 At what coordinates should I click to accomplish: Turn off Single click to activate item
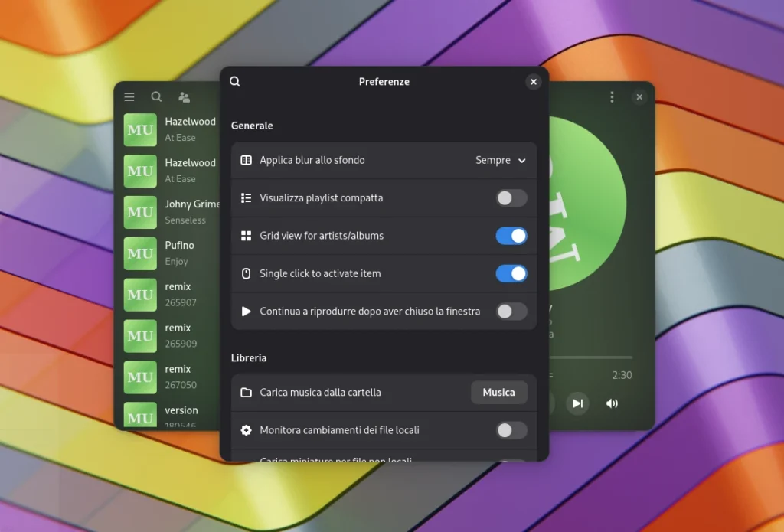tap(511, 273)
